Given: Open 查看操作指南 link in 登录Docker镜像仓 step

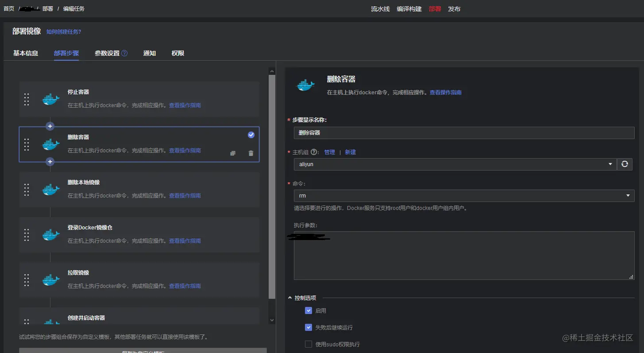Looking at the screenshot, I should tap(185, 241).
